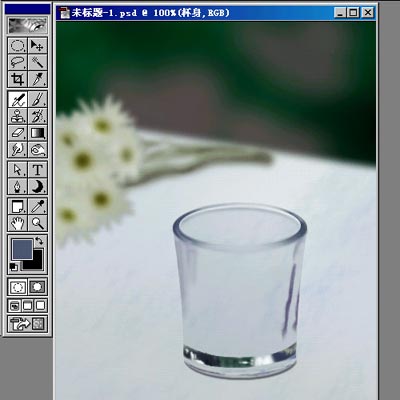Viewport: 400px width, 400px height.
Task: Set Standard Screen Mode
Action: 14,305
